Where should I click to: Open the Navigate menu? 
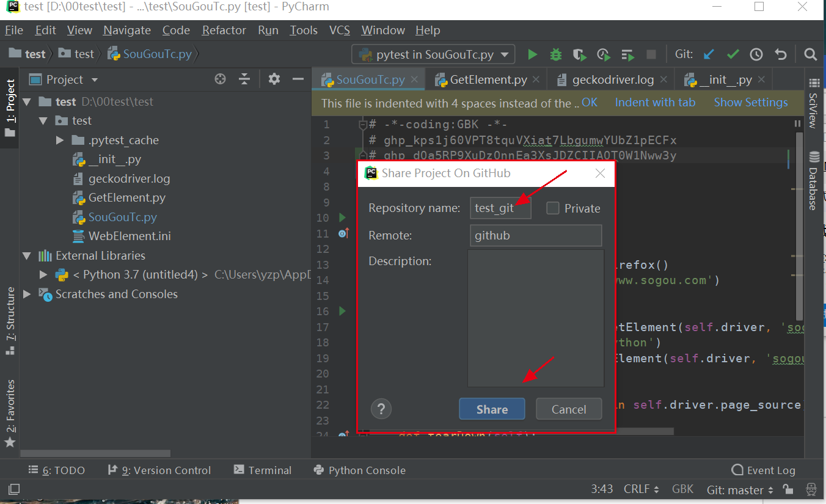127,30
